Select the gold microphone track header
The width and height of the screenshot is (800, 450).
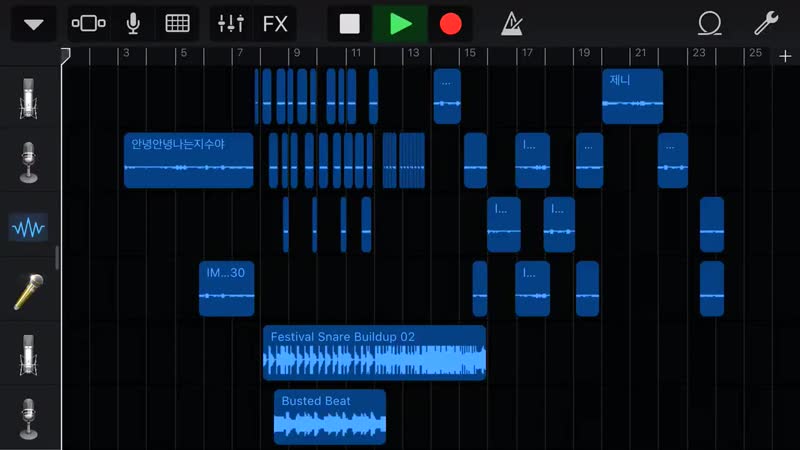(29, 291)
